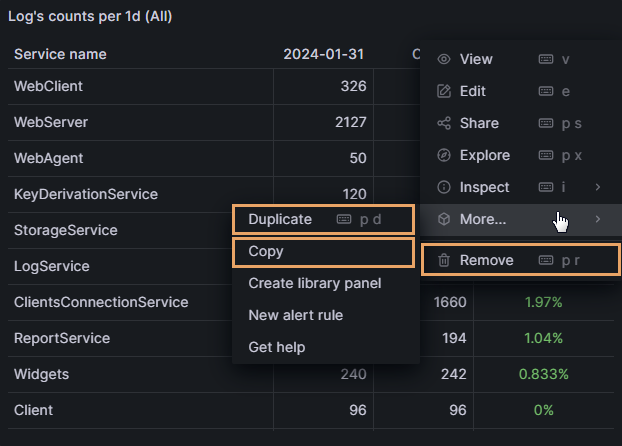Expand the More... submenu chevron
Image resolution: width=622 pixels, height=446 pixels.
pos(597,219)
